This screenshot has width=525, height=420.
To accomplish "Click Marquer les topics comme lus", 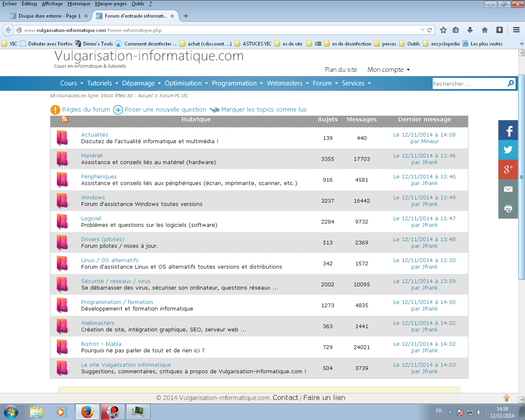I will point(264,110).
